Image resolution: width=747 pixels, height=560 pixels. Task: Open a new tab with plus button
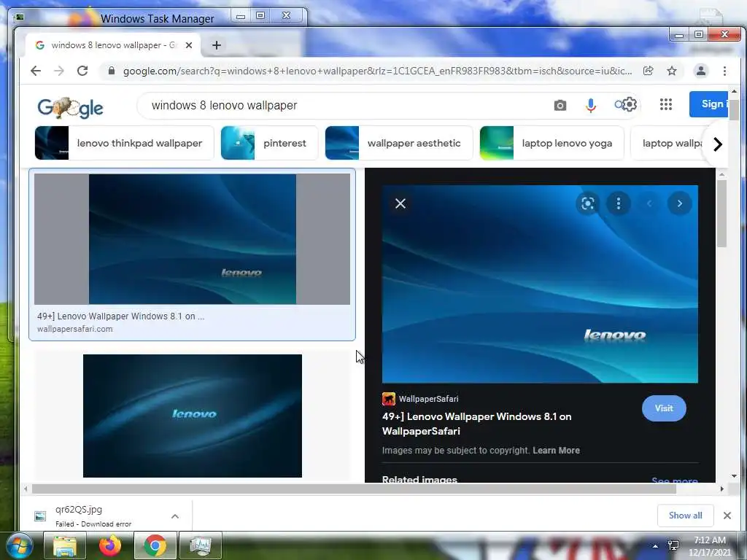[x=217, y=45]
